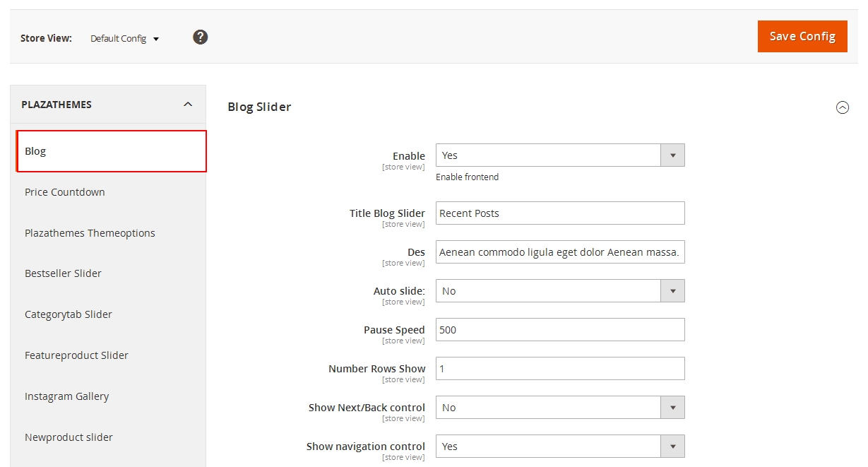Viewport: 868px width, 467px height.
Task: Collapse the PLAZATHEMES panel chevron
Action: [x=187, y=104]
